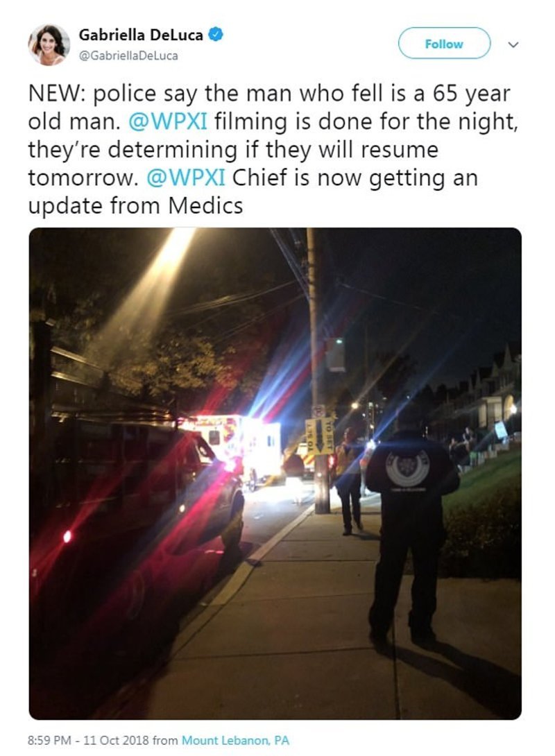
Task: Visit the @GabriellaDeLuca handle
Action: pyautogui.click(x=128, y=56)
